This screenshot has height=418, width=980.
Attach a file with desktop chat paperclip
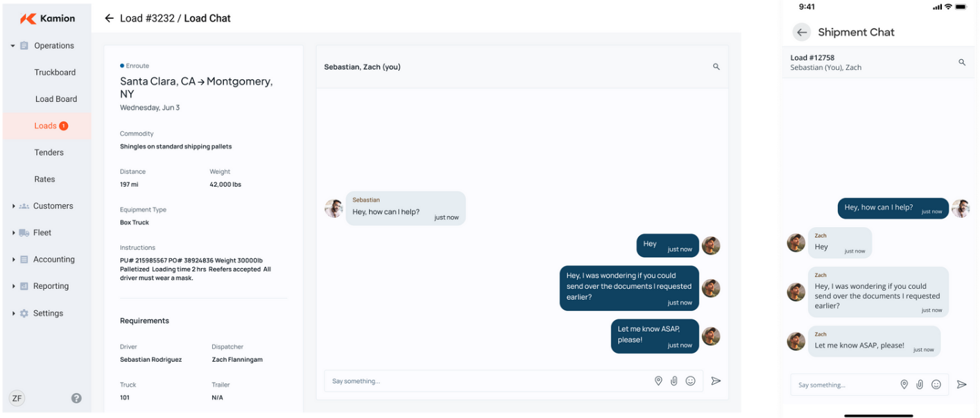674,381
